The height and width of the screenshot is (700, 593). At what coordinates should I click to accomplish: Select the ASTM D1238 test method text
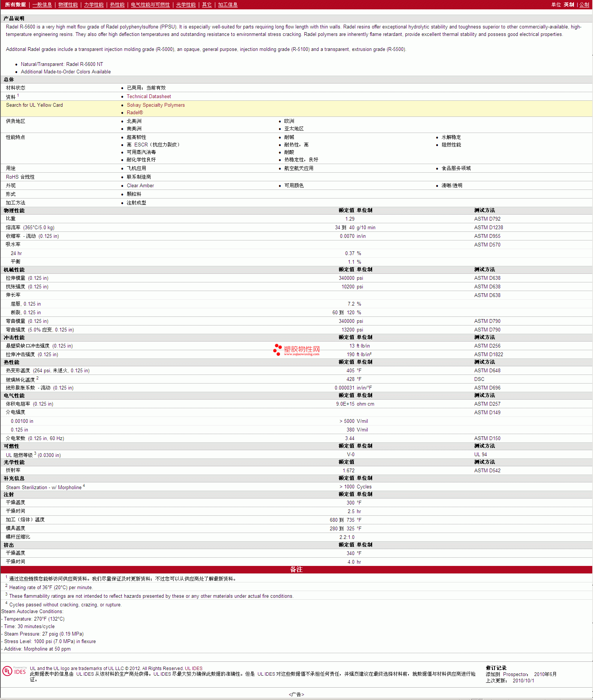[489, 227]
